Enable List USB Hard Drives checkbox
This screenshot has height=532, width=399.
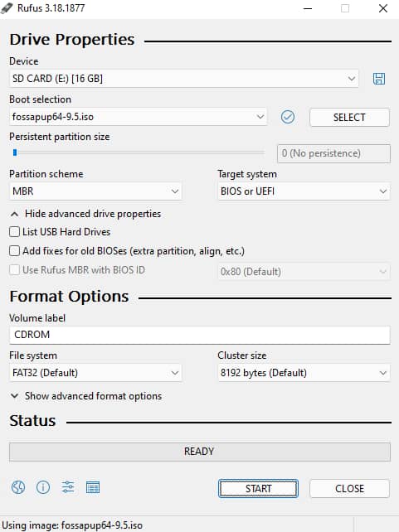14,232
